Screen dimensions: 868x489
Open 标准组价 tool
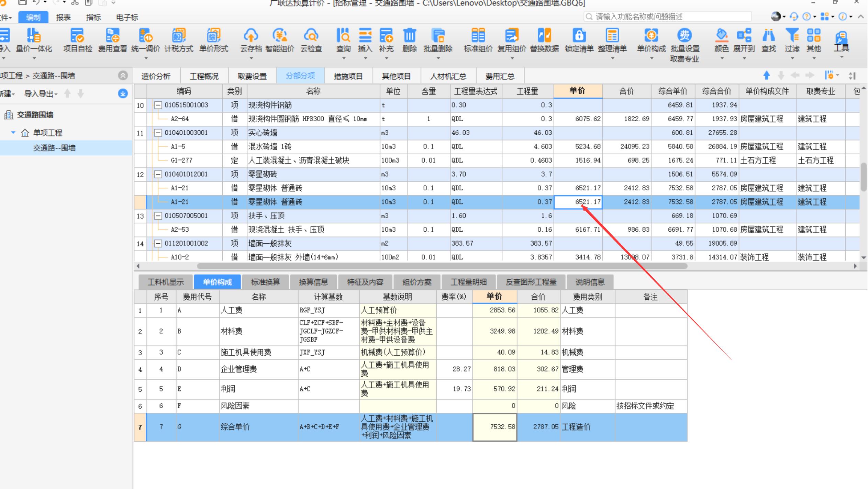(x=478, y=40)
